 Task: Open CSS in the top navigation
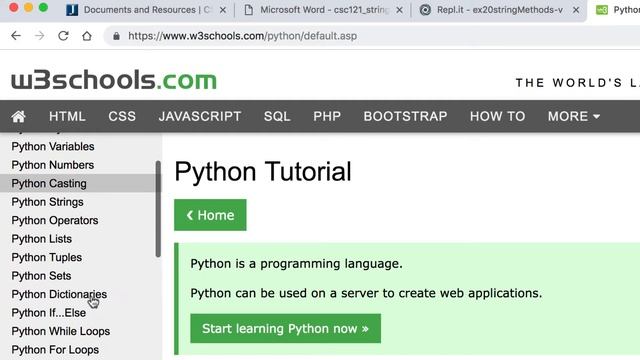click(x=122, y=116)
